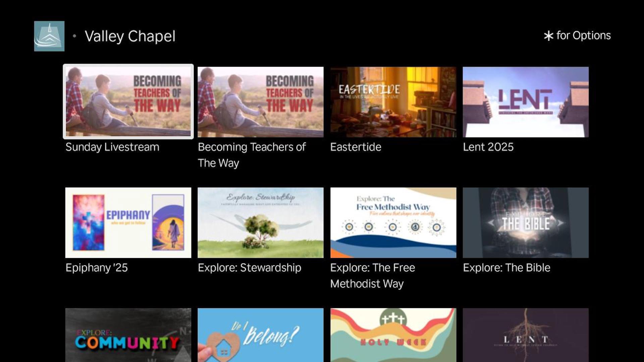This screenshot has width=644, height=362.
Task: Open the Sunday Livestream thumbnail
Action: (128, 102)
